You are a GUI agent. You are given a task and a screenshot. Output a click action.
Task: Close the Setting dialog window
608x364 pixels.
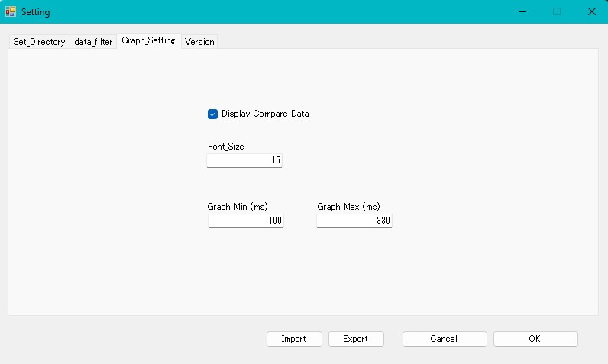pos(592,11)
